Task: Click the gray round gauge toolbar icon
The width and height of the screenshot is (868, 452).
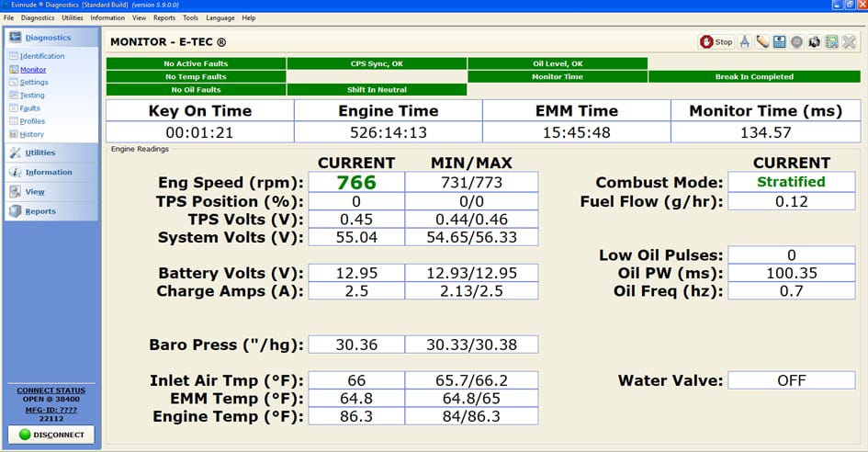Action: (x=796, y=42)
